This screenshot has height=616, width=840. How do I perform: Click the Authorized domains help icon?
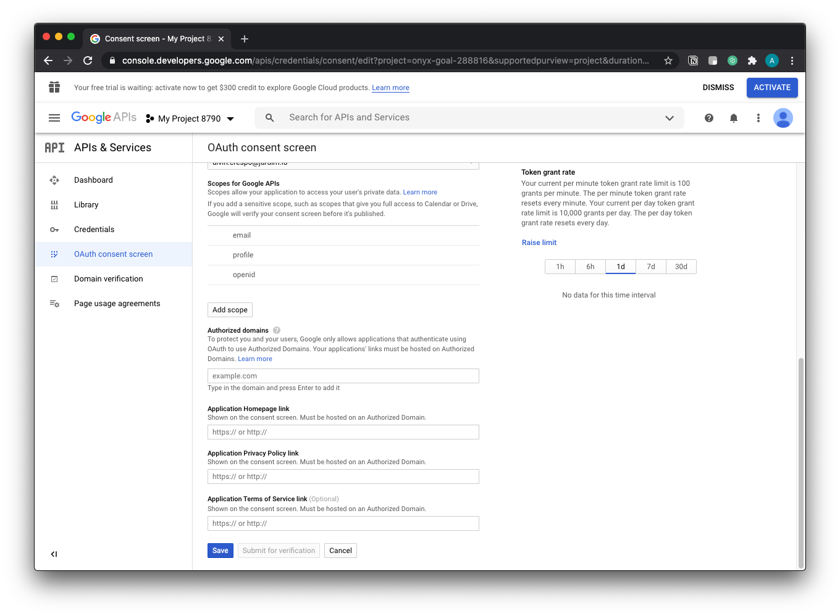click(277, 330)
